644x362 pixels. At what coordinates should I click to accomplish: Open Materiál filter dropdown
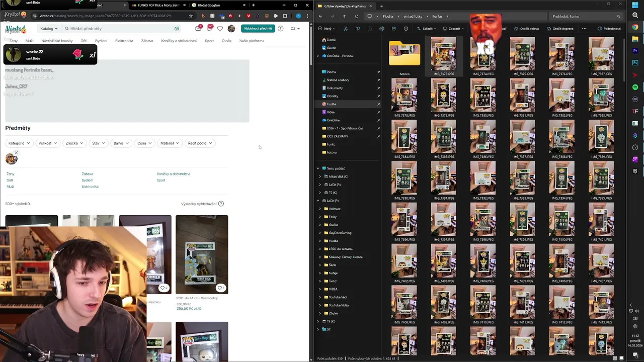tap(170, 143)
